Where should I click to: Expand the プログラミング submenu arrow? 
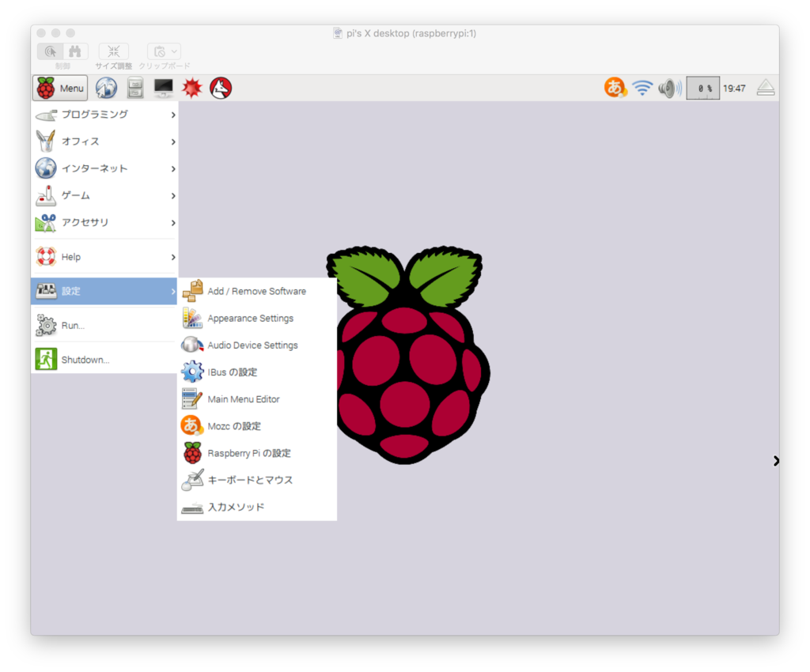pyautogui.click(x=173, y=115)
